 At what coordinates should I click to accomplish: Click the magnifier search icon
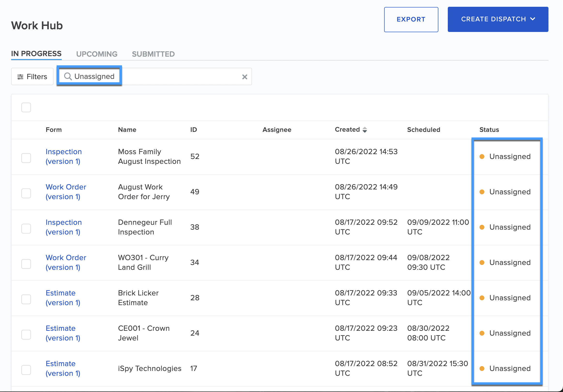coord(68,76)
